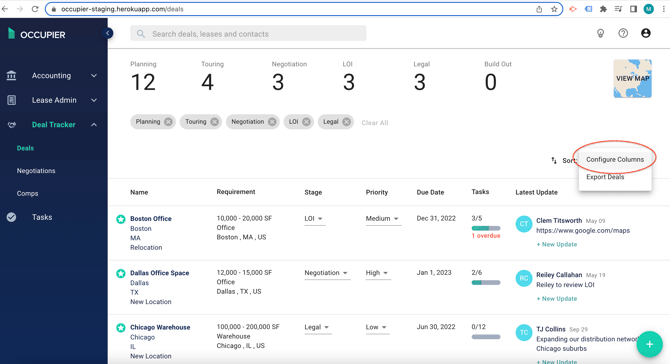The height and width of the screenshot is (364, 670).
Task: Open Negotiations in the sidebar
Action: (x=36, y=170)
